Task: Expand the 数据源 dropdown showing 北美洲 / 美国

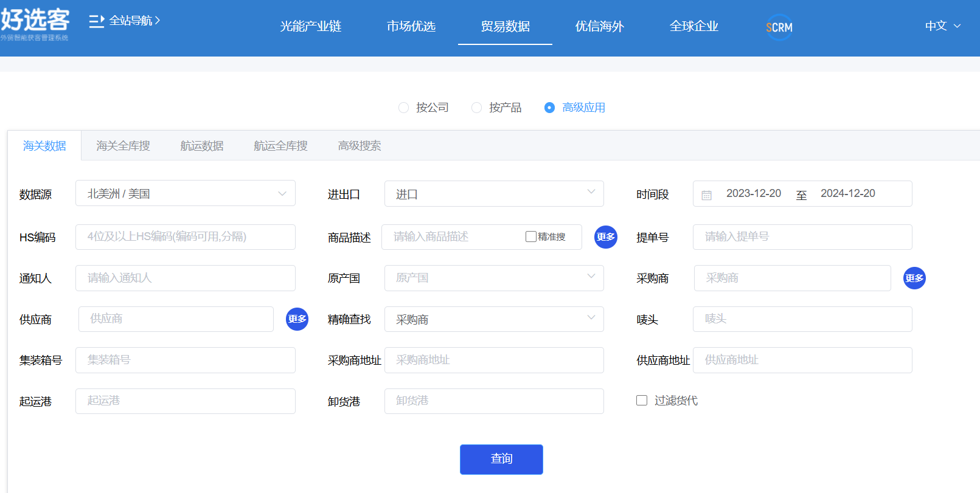Action: 185,193
